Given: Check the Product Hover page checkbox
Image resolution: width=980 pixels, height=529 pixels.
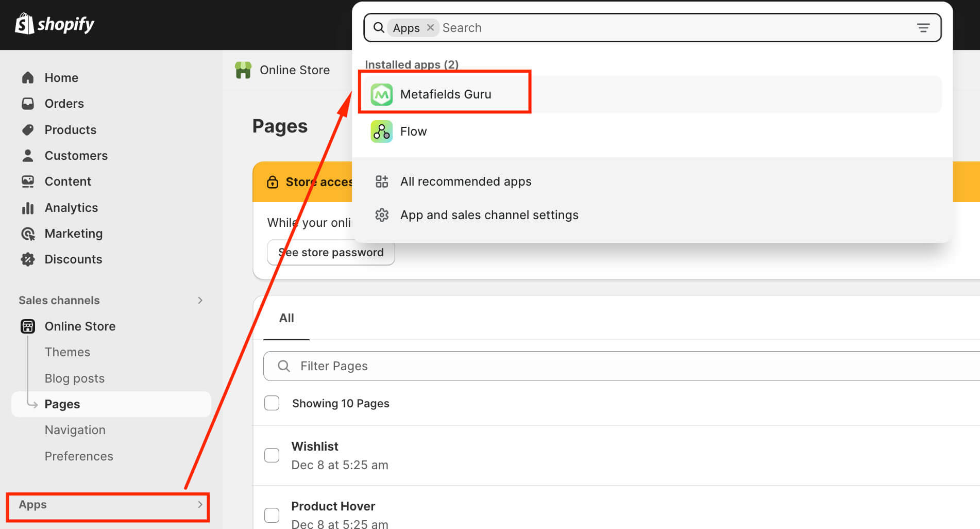Looking at the screenshot, I should point(272,515).
